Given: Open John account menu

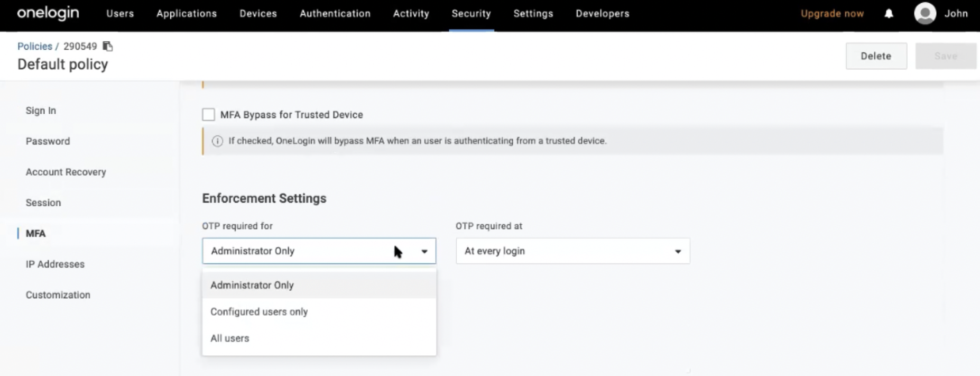Looking at the screenshot, I should [x=956, y=14].
